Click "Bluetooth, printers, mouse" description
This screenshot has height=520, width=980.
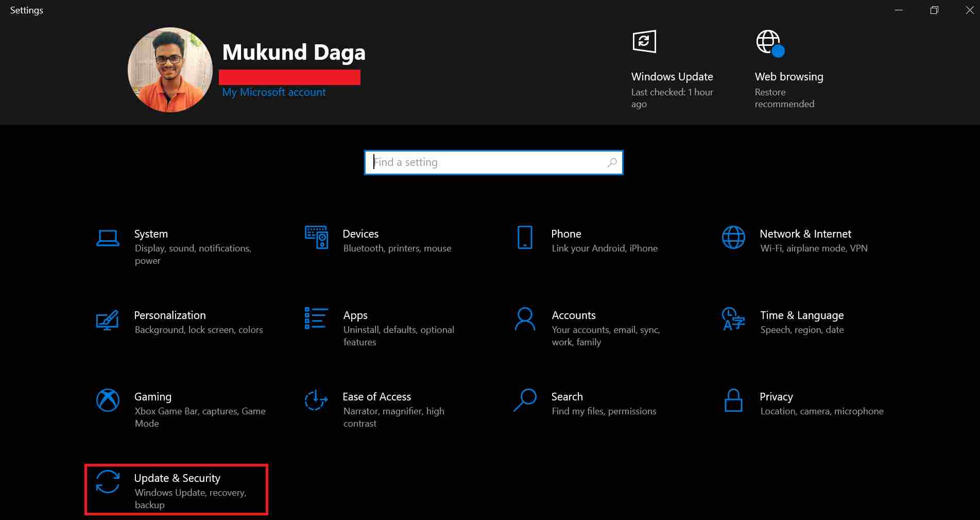397,248
